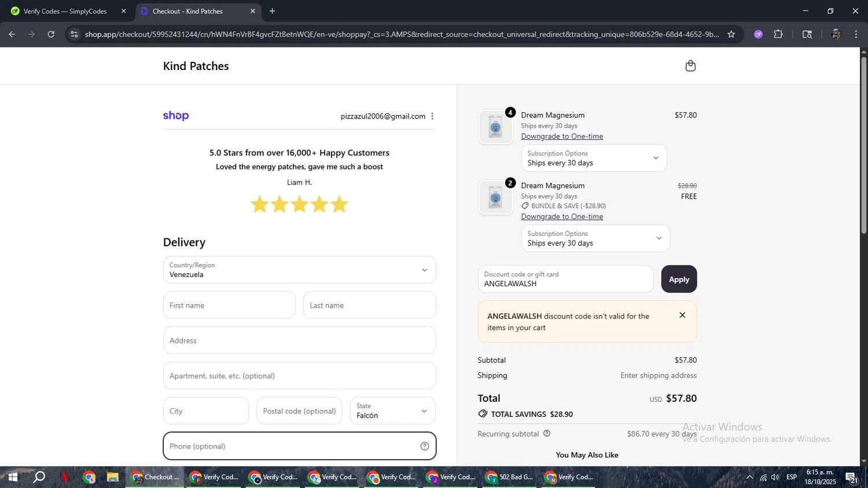The height and width of the screenshot is (488, 868).
Task: Open the State dropdown showing Falcón
Action: 392,411
